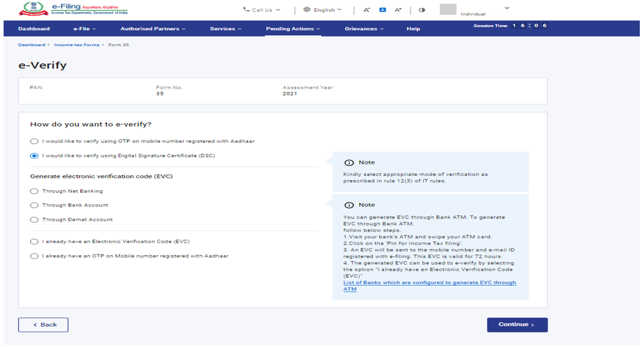This screenshot has height=347, width=644.
Task: Choose Through Demat Account option
Action: click(x=34, y=220)
